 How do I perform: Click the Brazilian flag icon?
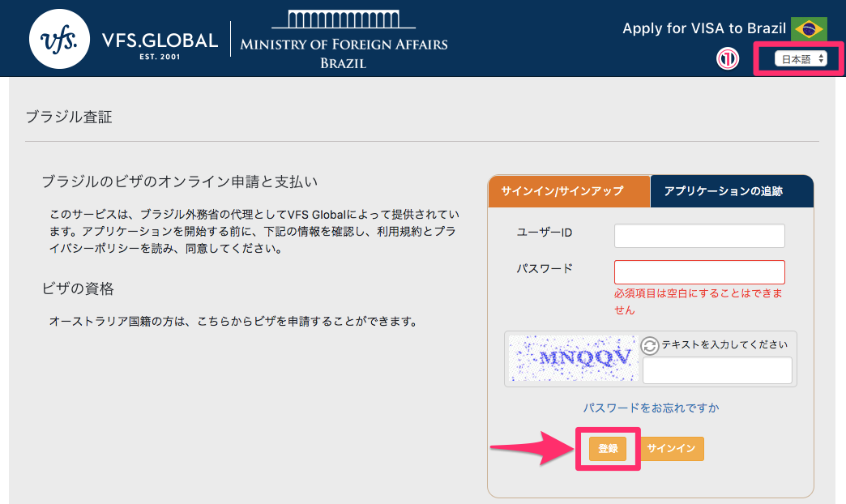[808, 28]
